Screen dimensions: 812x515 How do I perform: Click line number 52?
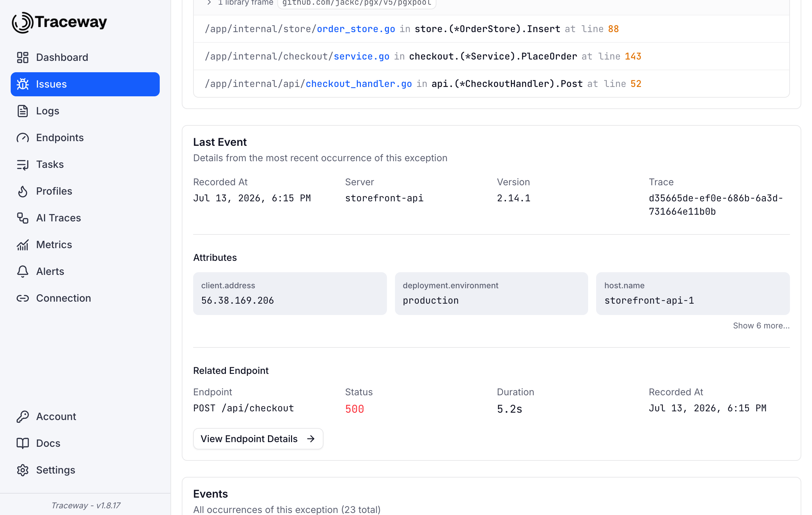pos(636,84)
